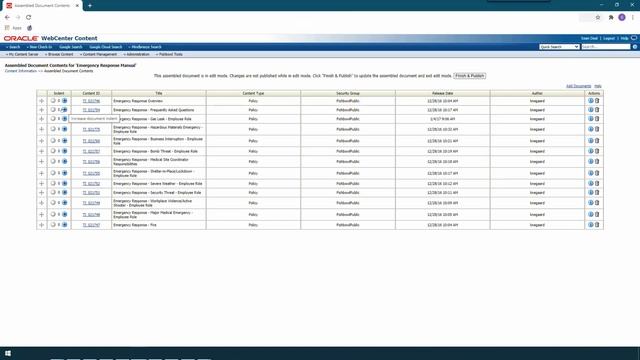Decrease indent for Hazardous Materials Emergency row
Image resolution: width=640 pixels, height=360 pixels.
tap(53, 129)
